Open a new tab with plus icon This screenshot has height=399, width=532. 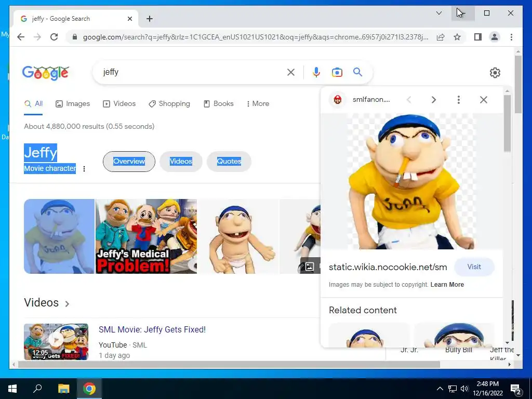click(150, 19)
